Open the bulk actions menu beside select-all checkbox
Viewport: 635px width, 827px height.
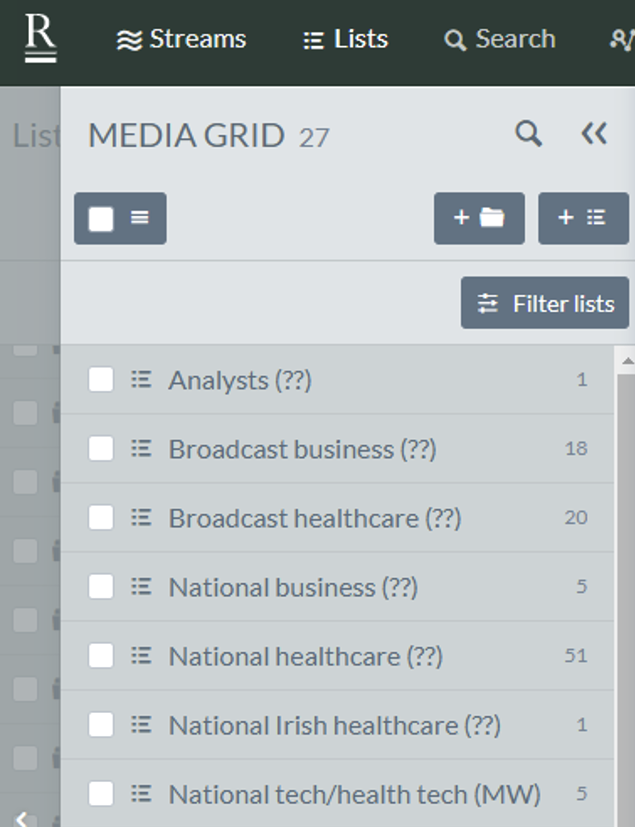coord(140,218)
